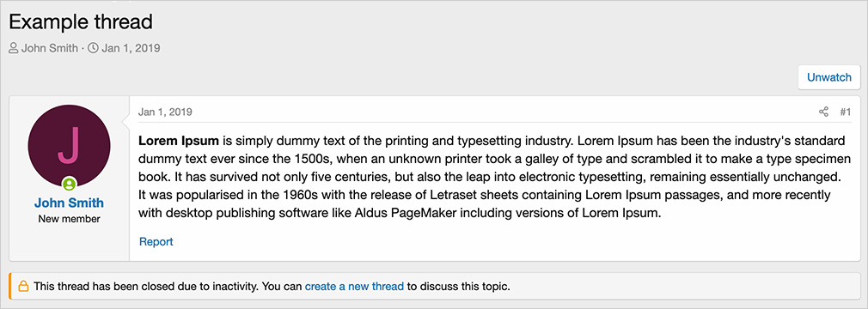Click the speech arrow pointer beside the post
This screenshot has height=309, width=868.
pyautogui.click(x=125, y=118)
